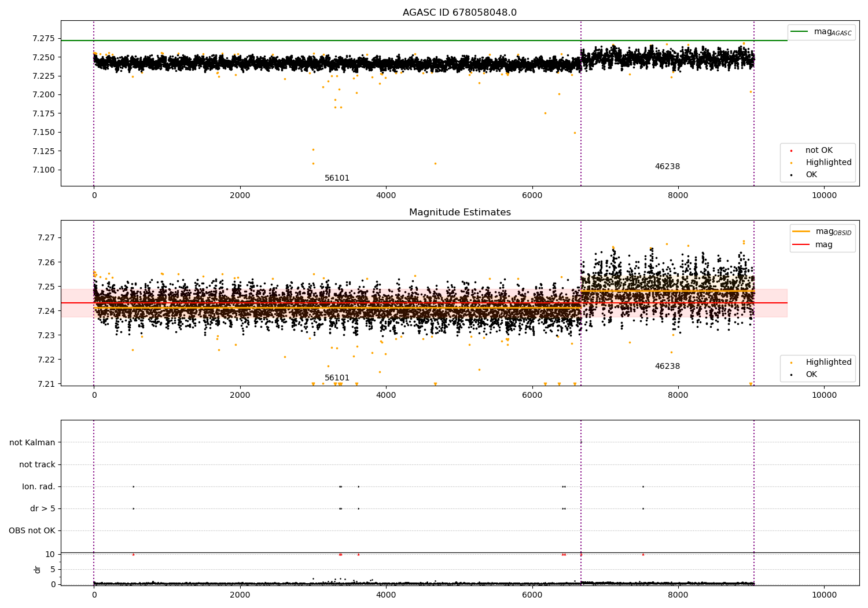Click the "7.225" y-axis tick in top plot
This screenshot has width=868, height=608.
click(44, 76)
